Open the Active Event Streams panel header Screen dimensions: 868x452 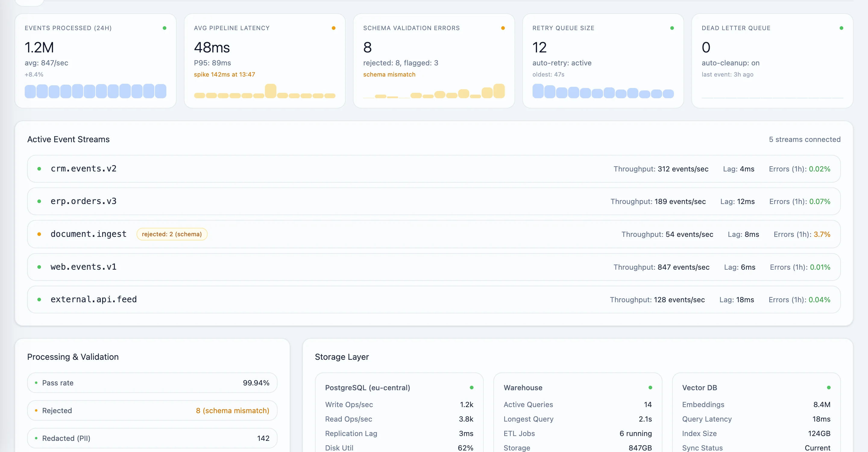click(68, 139)
